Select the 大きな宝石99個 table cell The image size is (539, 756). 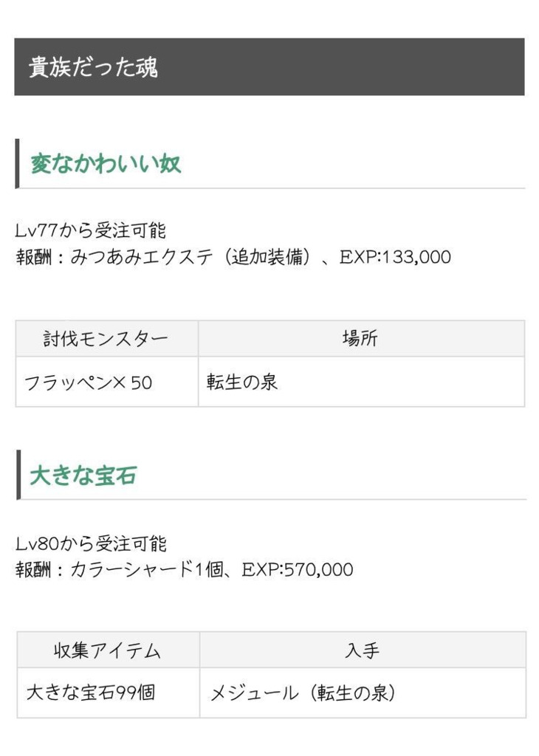108,693
